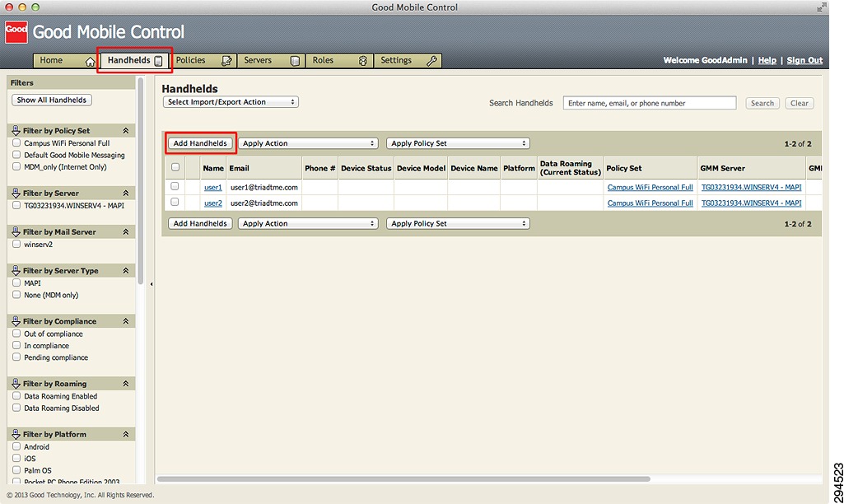Click the Filter by Server funnel icon
The width and height of the screenshot is (844, 504).
(16, 194)
